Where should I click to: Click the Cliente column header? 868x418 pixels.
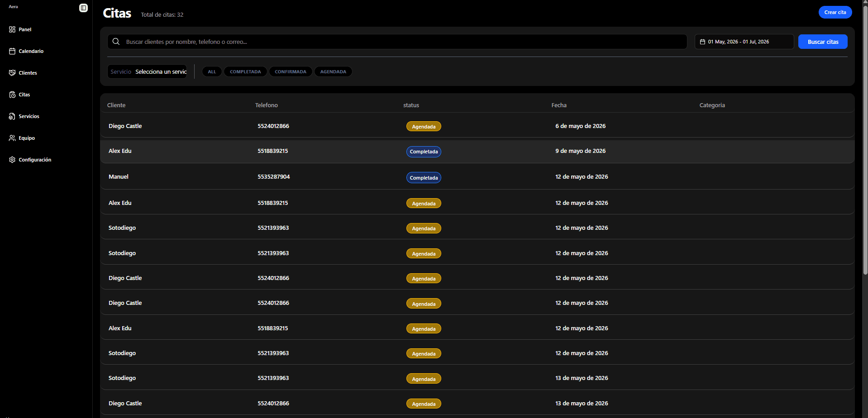coord(116,105)
